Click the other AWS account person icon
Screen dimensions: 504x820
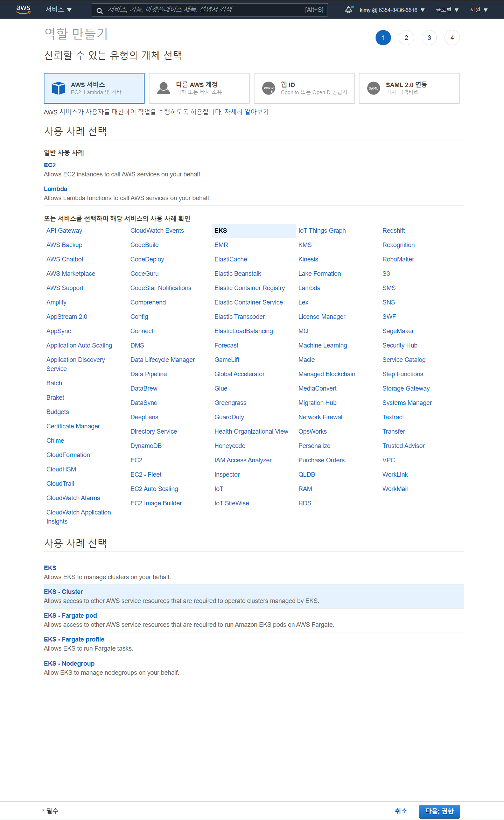(x=163, y=88)
